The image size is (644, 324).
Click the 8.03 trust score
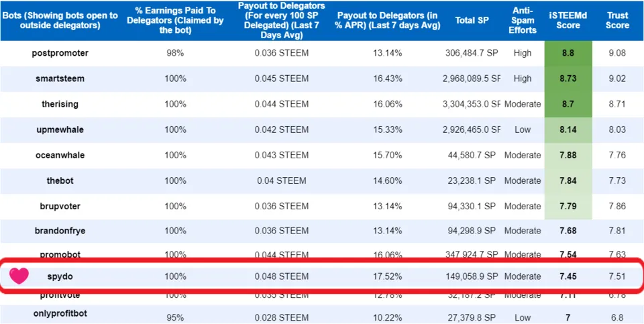point(618,129)
